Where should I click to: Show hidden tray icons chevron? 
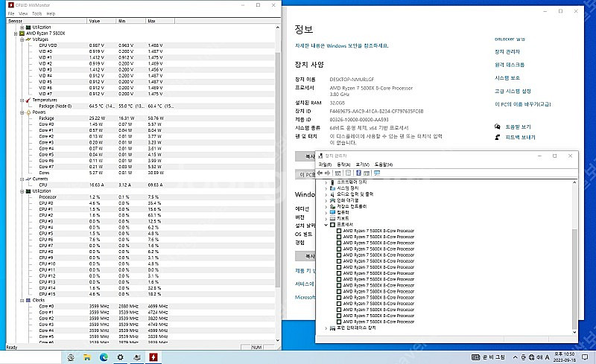[515, 357]
